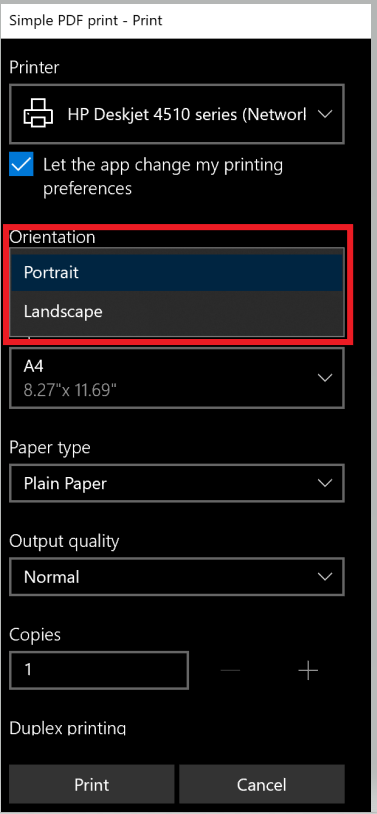
Task: Open the A4 paper size dropdown
Action: pos(177,378)
